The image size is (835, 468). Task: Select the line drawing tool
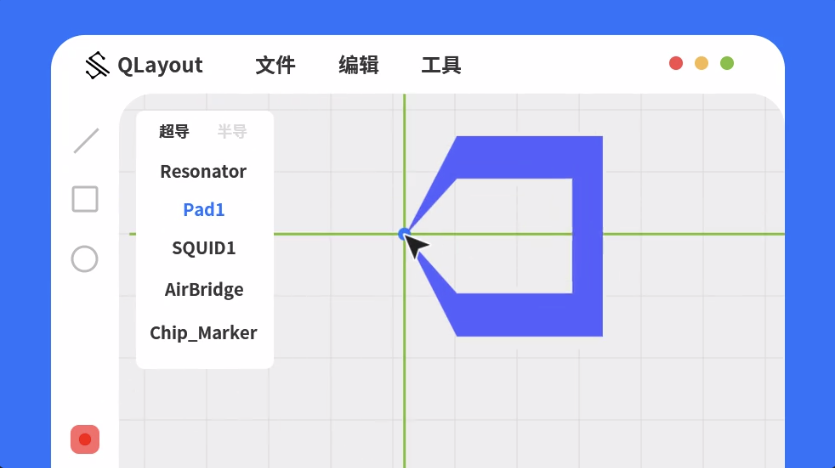[x=86, y=141]
